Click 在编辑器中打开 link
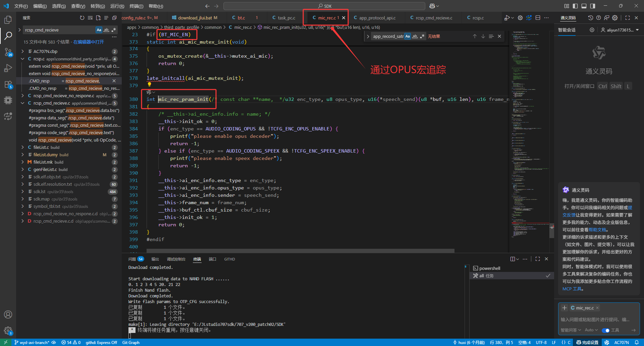 click(89, 42)
